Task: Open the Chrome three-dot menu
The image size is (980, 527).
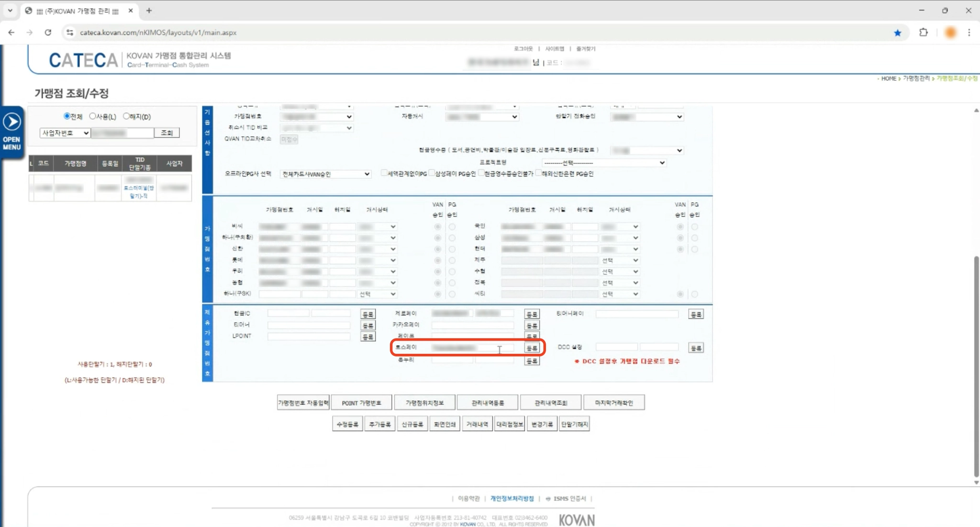Action: pyautogui.click(x=969, y=33)
